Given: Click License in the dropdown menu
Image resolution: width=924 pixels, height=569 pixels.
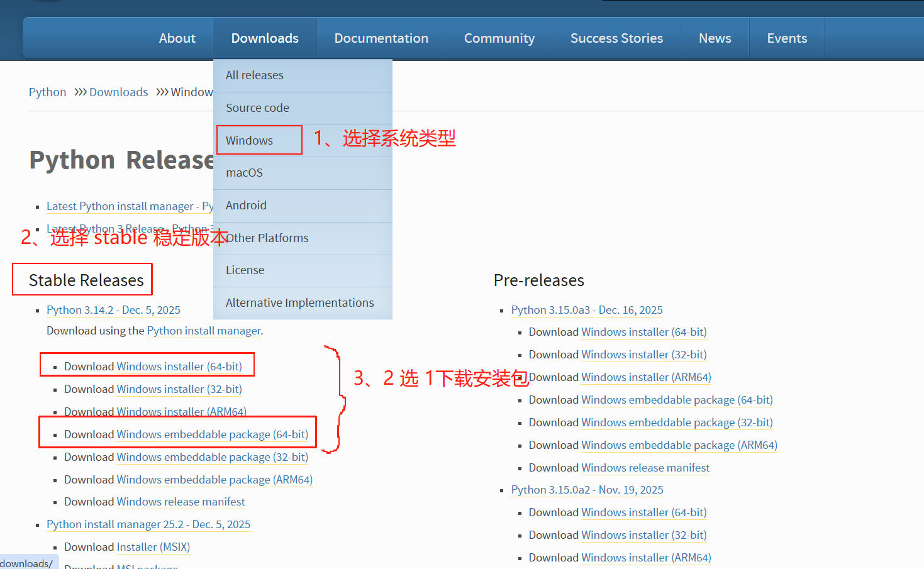Looking at the screenshot, I should (x=303, y=270).
